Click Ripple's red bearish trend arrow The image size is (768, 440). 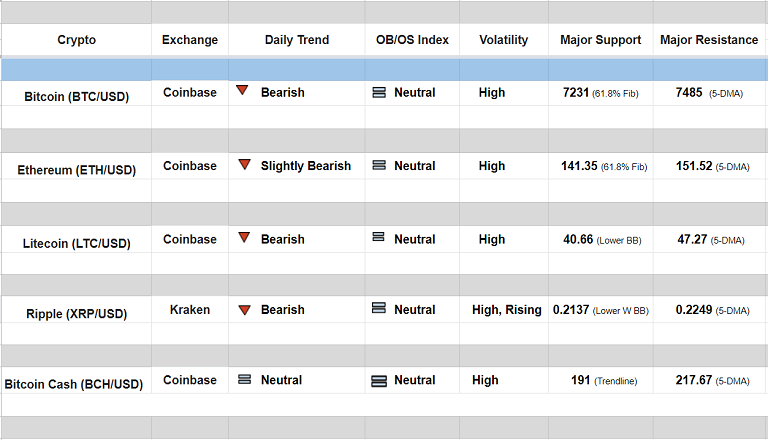[x=244, y=310]
